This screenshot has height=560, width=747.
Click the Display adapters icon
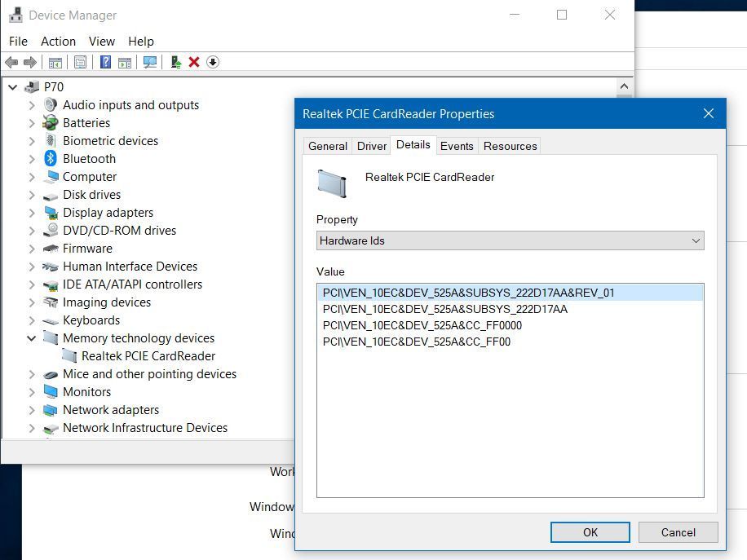(x=51, y=213)
